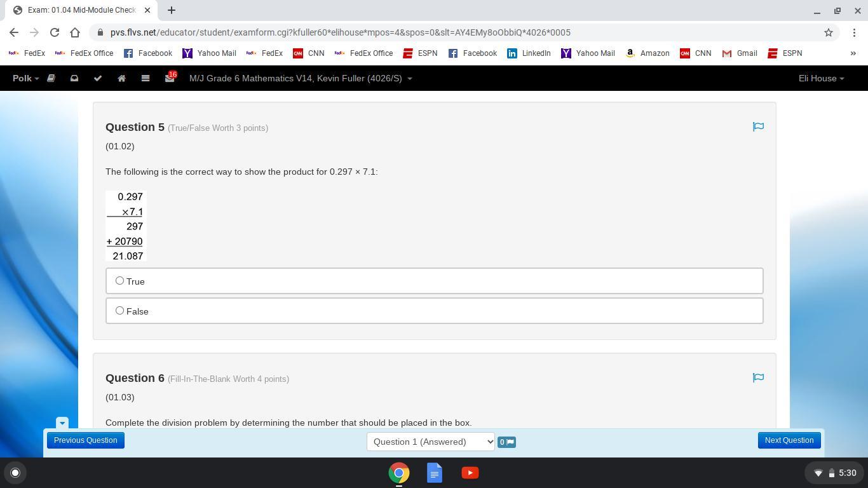Open the Amazon bookmark
This screenshot has width=868, height=488.
click(648, 53)
